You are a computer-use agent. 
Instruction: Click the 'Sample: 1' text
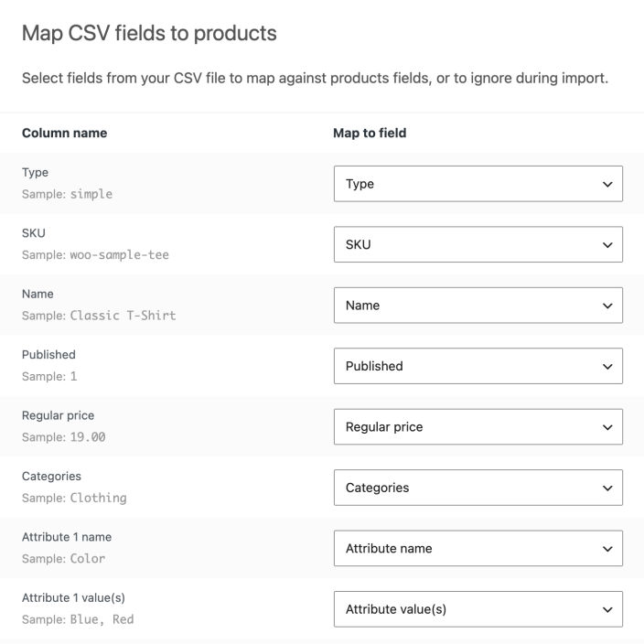(49, 376)
